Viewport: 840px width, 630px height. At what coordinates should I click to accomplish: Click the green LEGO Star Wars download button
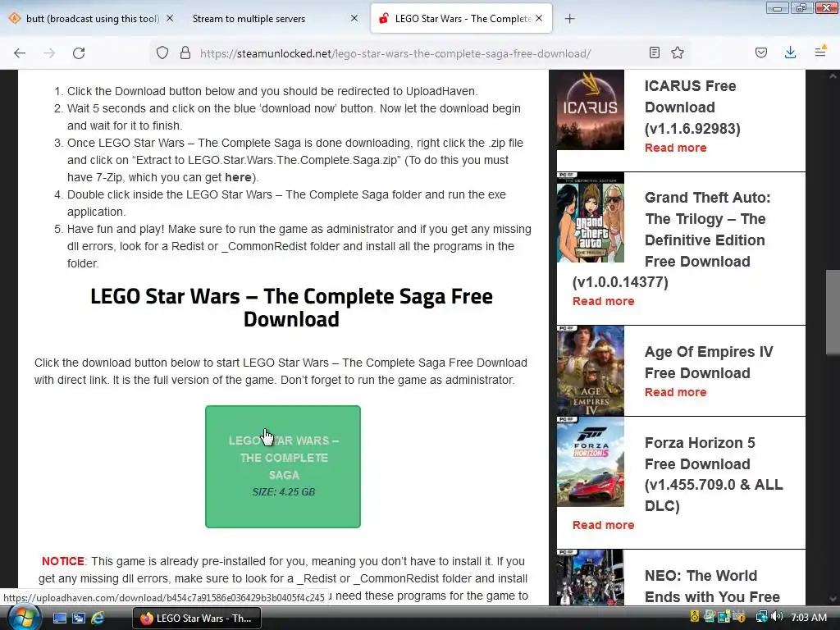(283, 467)
